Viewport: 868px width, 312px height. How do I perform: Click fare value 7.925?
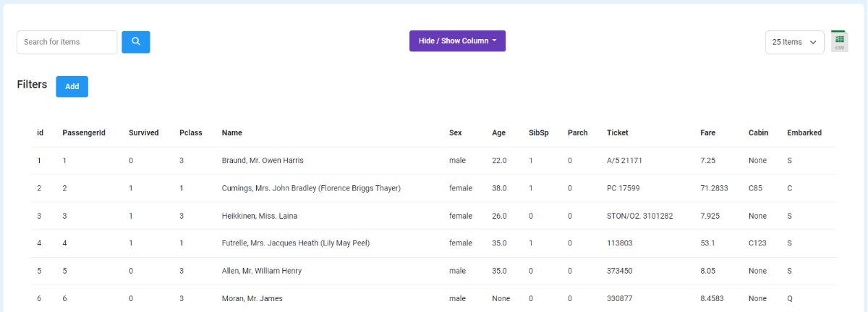click(710, 216)
